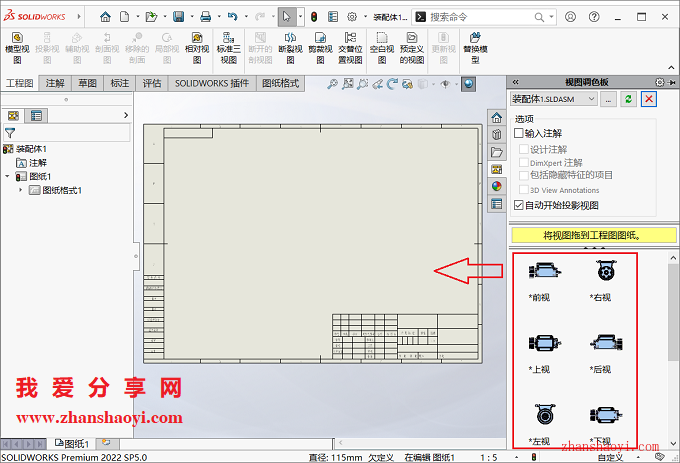
Task: Collapse the 图纸1 tree node
Action: point(7,176)
